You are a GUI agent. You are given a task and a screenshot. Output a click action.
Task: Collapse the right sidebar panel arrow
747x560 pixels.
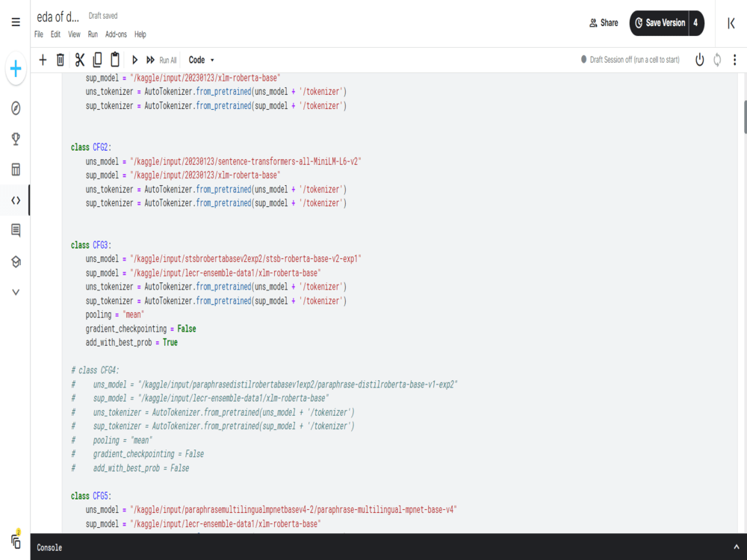point(731,23)
